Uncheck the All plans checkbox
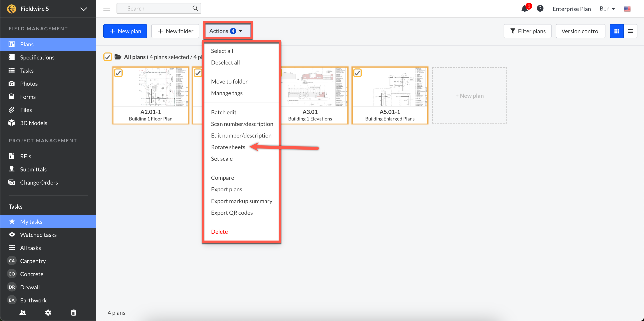Image resolution: width=644 pixels, height=321 pixels. tap(108, 57)
